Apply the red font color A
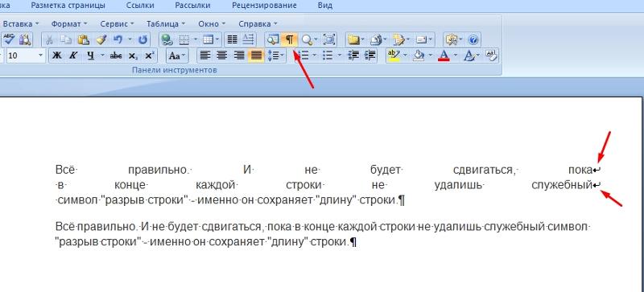Viewport: 644px width, 292px height. pos(444,56)
